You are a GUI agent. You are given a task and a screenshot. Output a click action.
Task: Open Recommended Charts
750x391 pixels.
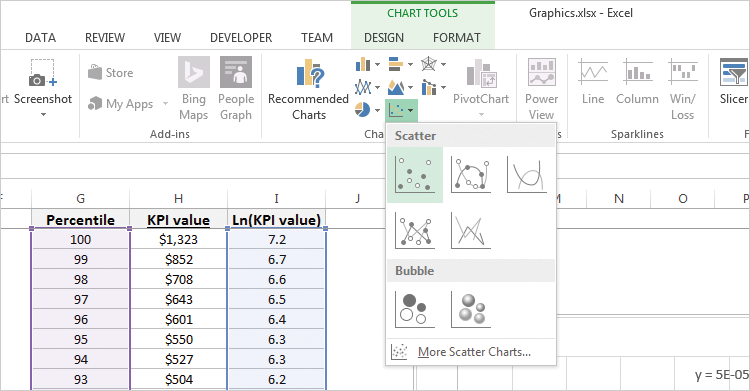click(309, 89)
